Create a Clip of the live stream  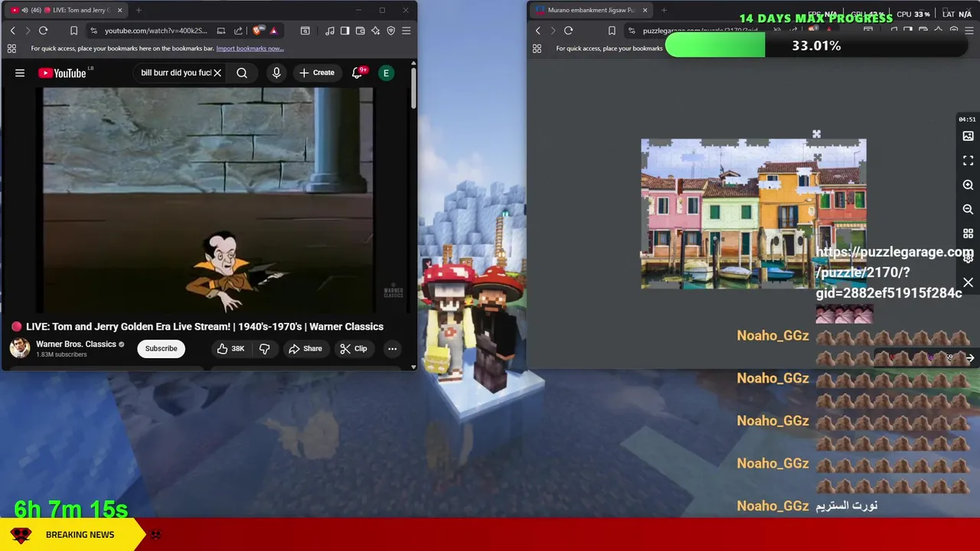[x=353, y=348]
